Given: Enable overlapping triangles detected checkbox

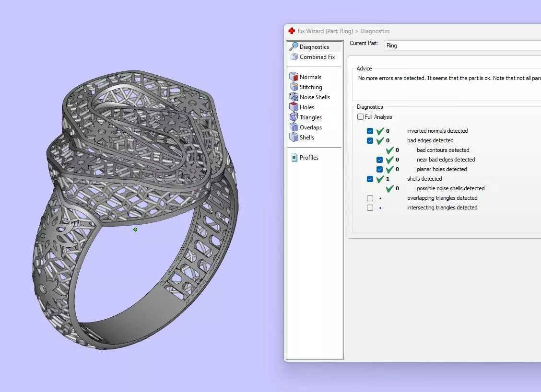Looking at the screenshot, I should [x=370, y=198].
